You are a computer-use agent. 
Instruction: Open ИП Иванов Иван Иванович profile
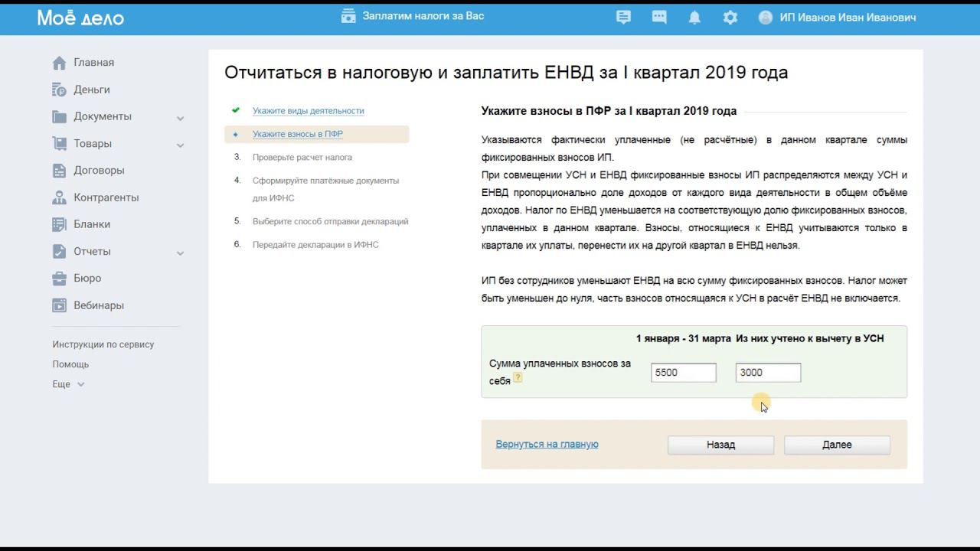tap(848, 18)
